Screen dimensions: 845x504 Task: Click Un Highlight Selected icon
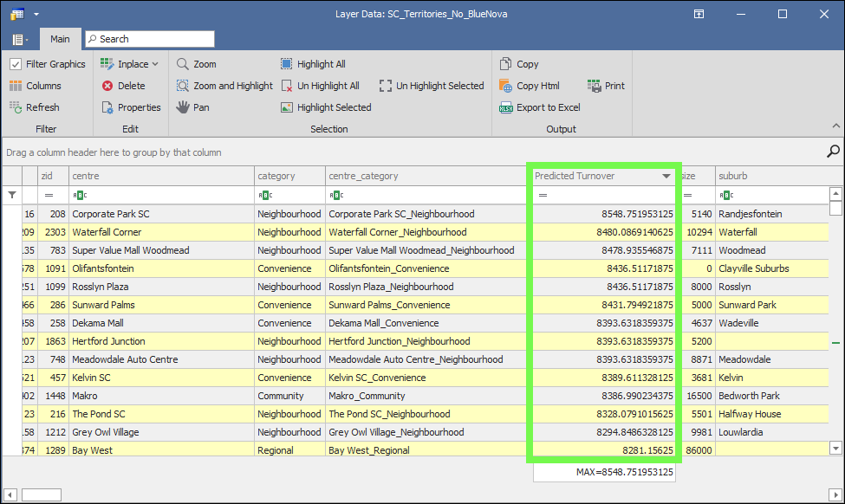(x=387, y=86)
